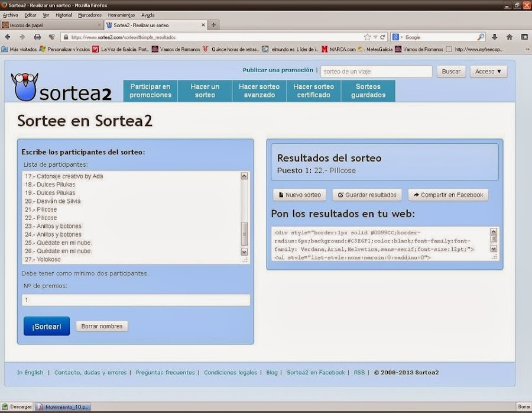Click the search magnifier icon
The image size is (532, 413).
[x=481, y=37]
